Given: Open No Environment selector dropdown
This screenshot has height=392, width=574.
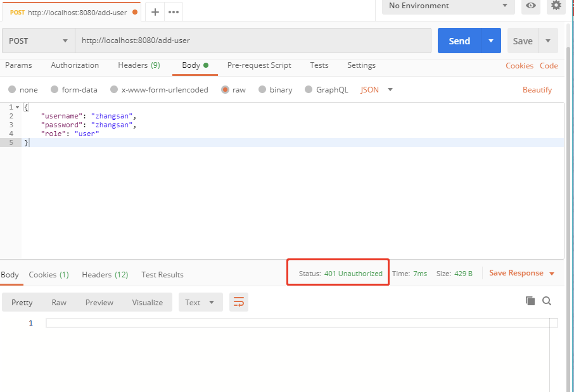Looking at the screenshot, I should pyautogui.click(x=449, y=6).
